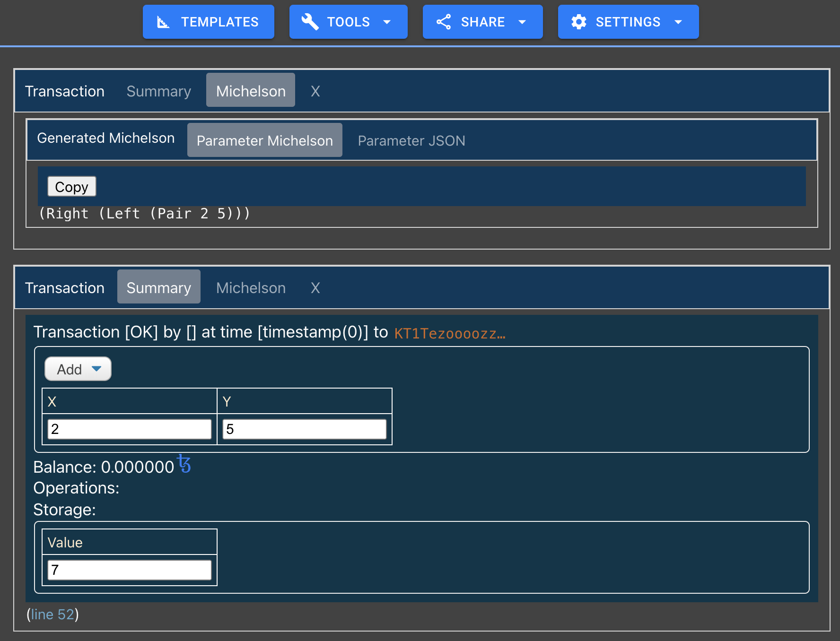This screenshot has width=840, height=641.
Task: Click the Templates ruler icon
Action: pyautogui.click(x=163, y=22)
